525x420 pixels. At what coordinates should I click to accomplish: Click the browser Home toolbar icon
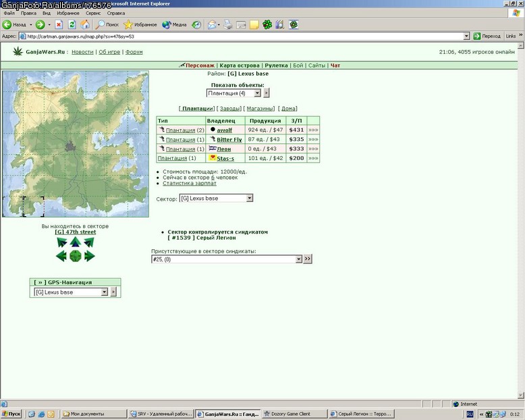85,24
